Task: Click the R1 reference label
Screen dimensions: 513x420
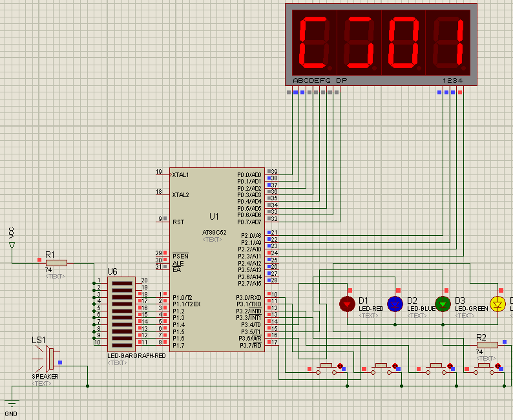Action: (x=50, y=255)
